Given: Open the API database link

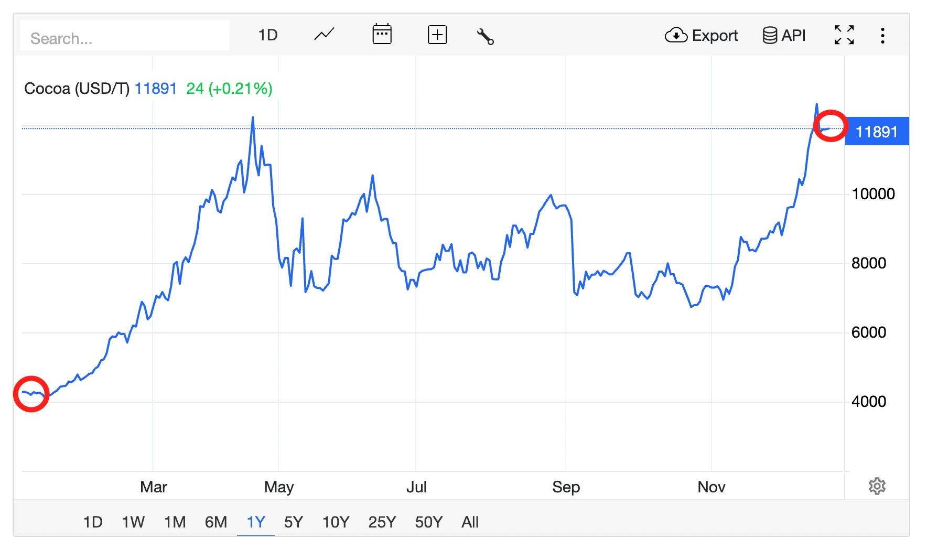Looking at the screenshot, I should [784, 36].
